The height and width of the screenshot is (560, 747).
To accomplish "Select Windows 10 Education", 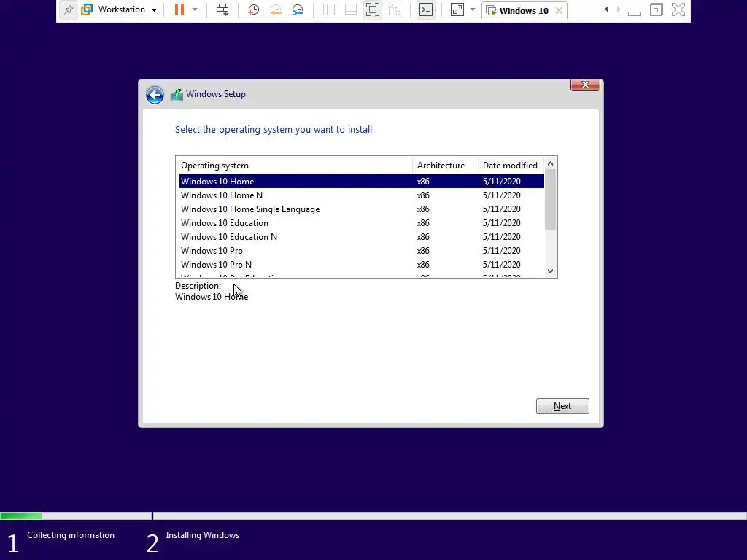I will tap(362, 223).
